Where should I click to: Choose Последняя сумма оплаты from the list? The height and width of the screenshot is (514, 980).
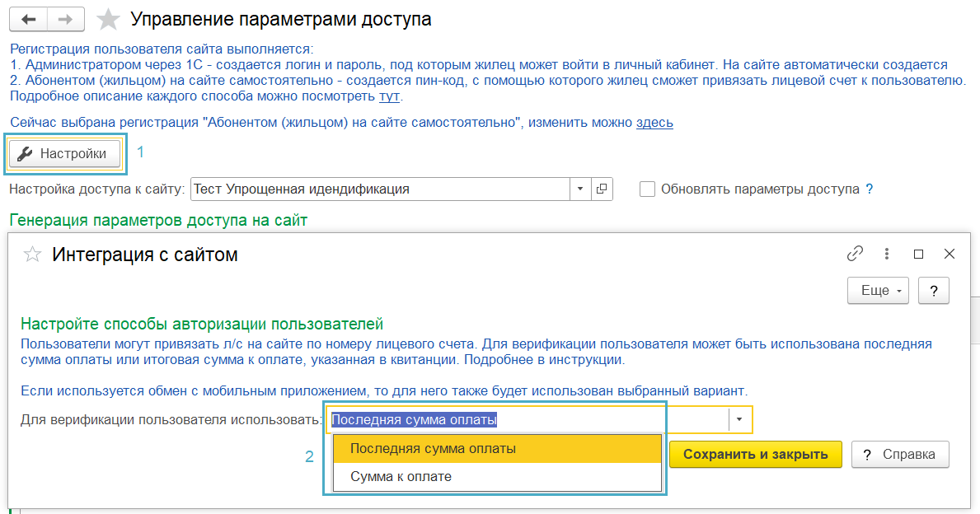(x=497, y=448)
